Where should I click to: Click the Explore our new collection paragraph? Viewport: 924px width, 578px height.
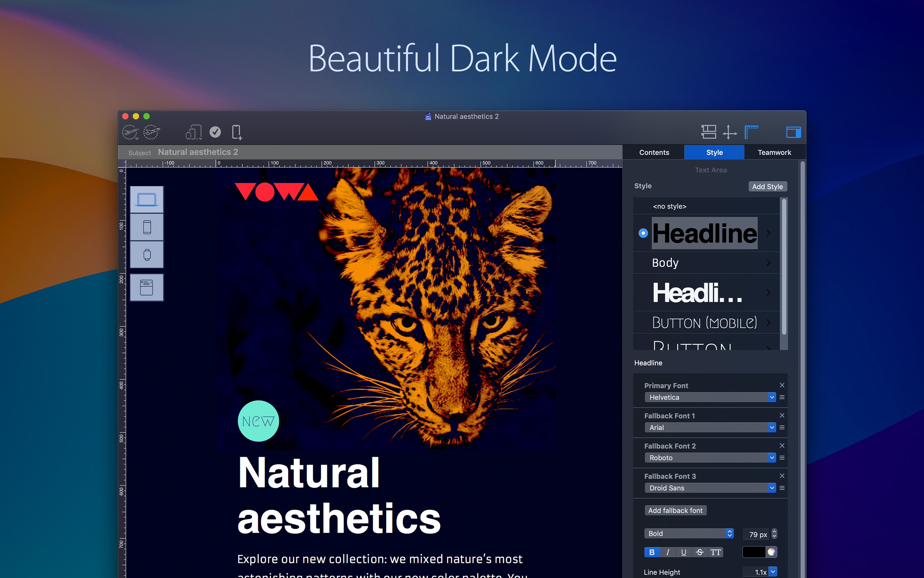pyautogui.click(x=382, y=566)
